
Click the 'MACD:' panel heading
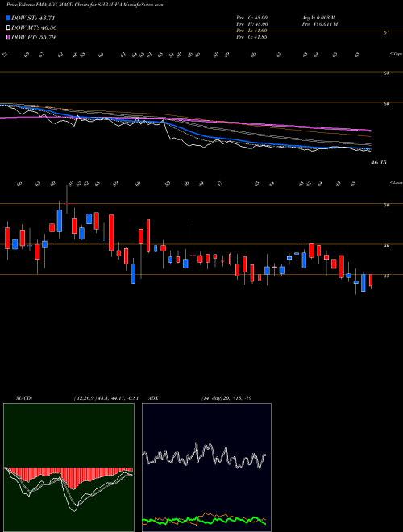(24, 398)
